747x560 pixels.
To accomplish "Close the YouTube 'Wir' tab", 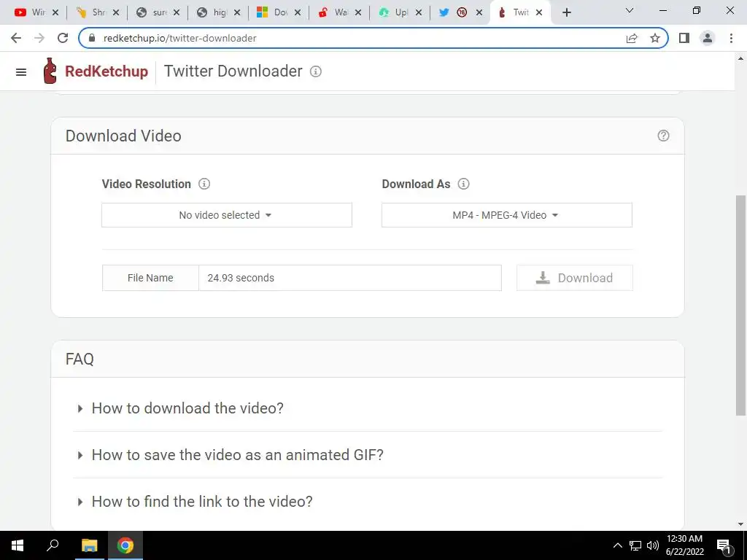I will click(x=55, y=13).
